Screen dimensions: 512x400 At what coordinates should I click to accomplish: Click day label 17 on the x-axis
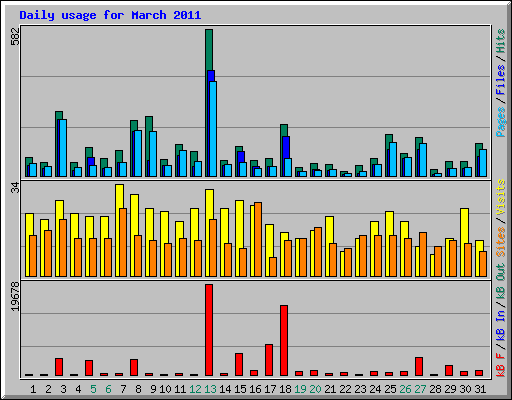[270, 389]
